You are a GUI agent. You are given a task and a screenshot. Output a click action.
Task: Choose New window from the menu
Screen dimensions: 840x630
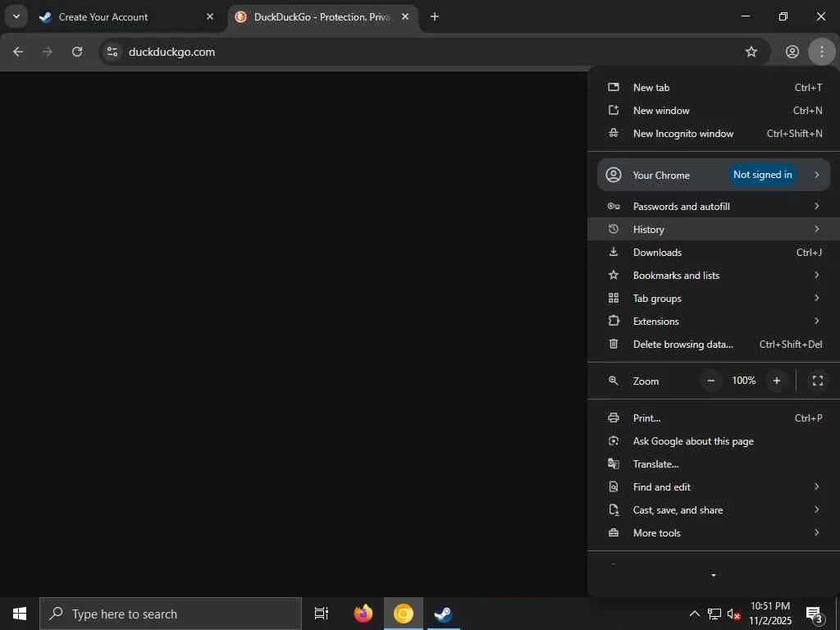pos(714,111)
